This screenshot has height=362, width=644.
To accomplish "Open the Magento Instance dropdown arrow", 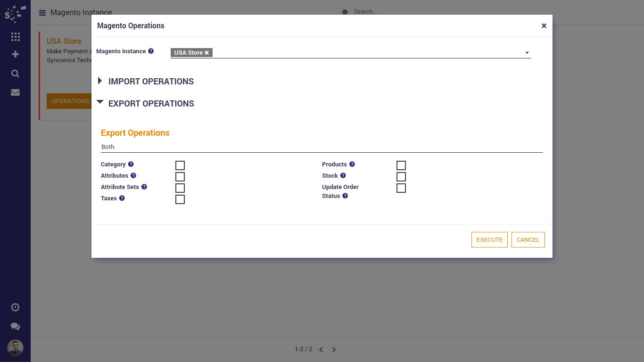I will [527, 53].
